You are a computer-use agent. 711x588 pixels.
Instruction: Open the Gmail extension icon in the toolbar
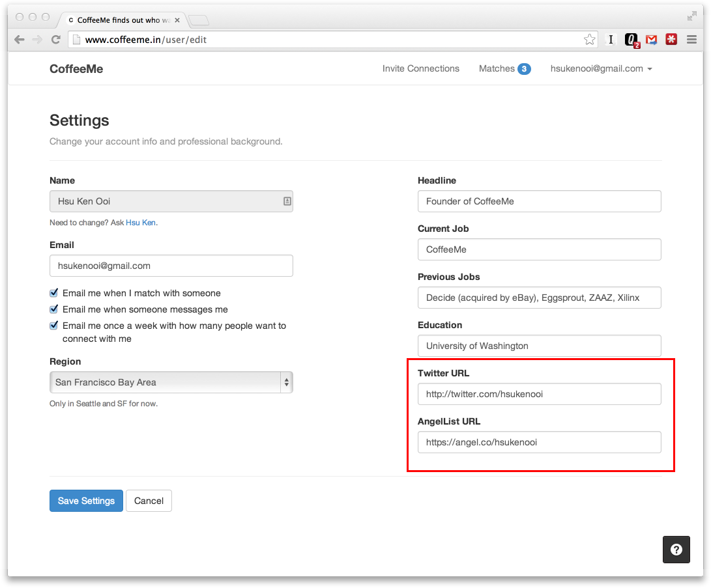[x=651, y=40]
